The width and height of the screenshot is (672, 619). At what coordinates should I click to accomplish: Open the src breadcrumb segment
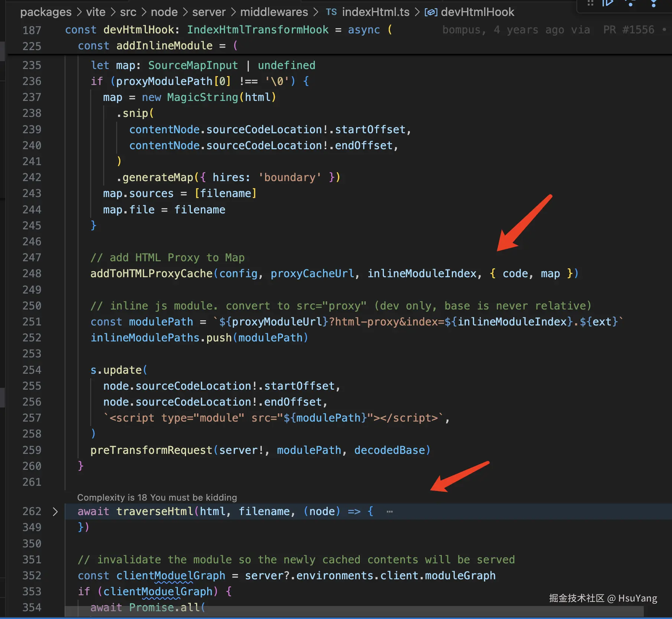point(128,12)
